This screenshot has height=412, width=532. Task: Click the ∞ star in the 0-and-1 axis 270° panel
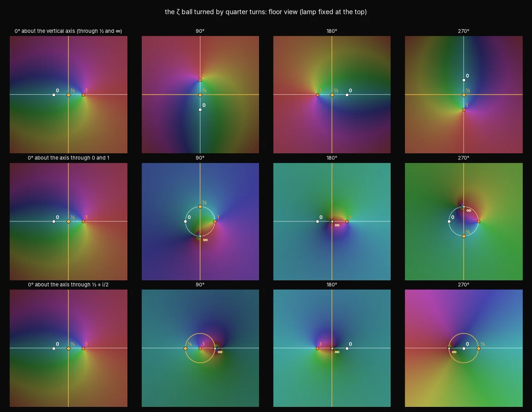pyautogui.click(x=464, y=206)
